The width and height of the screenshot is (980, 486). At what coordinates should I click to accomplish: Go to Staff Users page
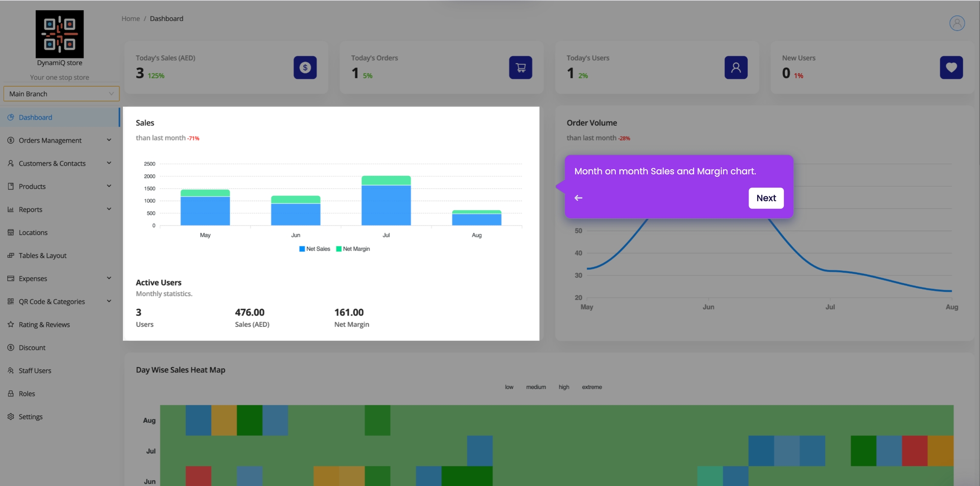click(34, 371)
